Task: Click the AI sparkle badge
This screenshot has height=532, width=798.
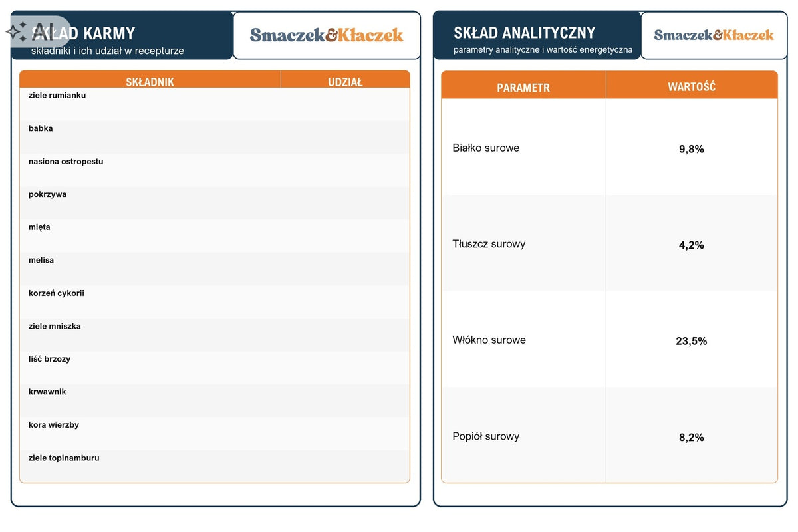Action: [x=37, y=31]
